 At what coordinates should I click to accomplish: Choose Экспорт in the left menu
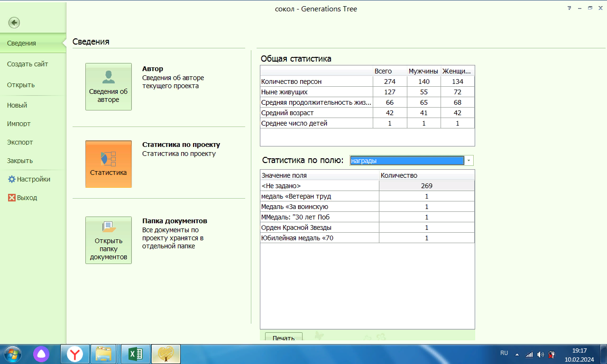[x=20, y=142]
